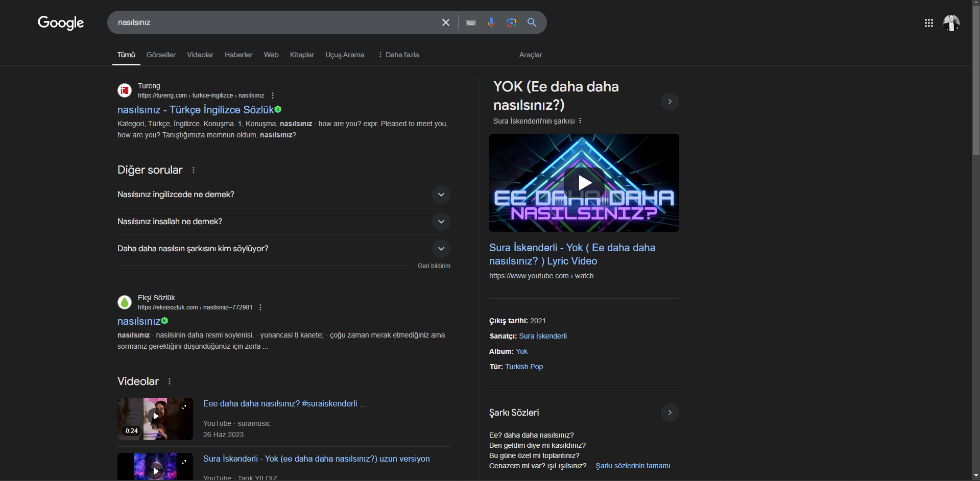Viewport: 980px width, 481px height.
Task: Open the Daha fazla menu
Action: click(x=398, y=55)
